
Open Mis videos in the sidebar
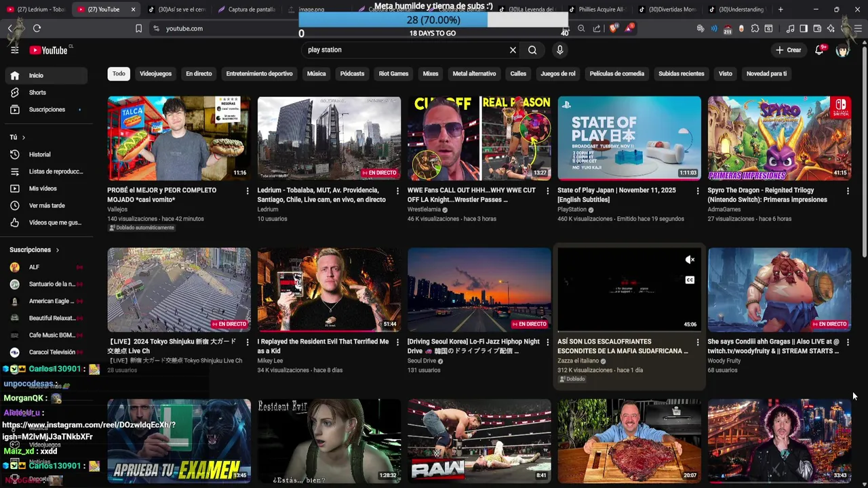point(47,188)
